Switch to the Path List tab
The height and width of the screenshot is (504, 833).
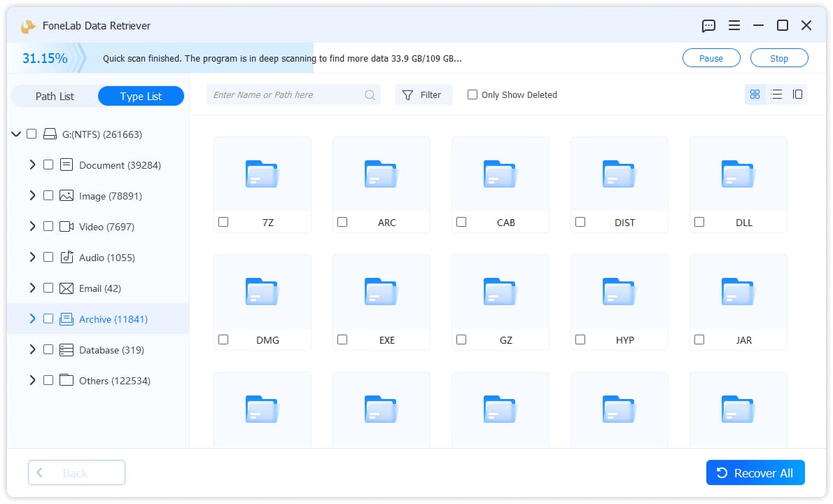coord(55,96)
